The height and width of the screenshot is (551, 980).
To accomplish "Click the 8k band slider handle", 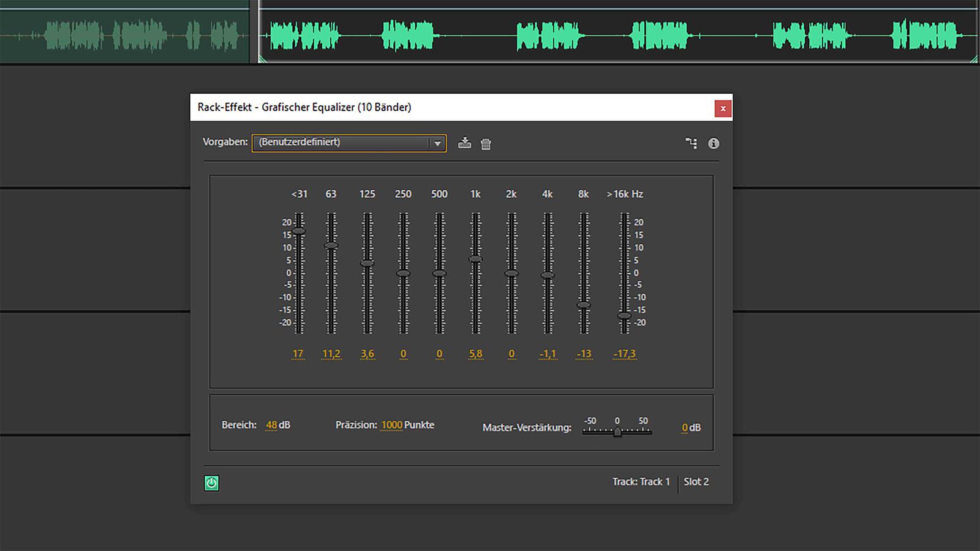I will point(584,305).
